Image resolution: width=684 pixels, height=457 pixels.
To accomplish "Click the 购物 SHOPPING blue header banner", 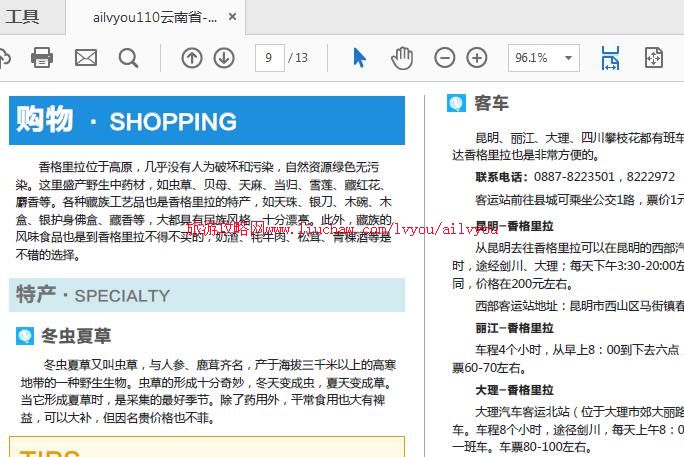I will click(x=207, y=121).
